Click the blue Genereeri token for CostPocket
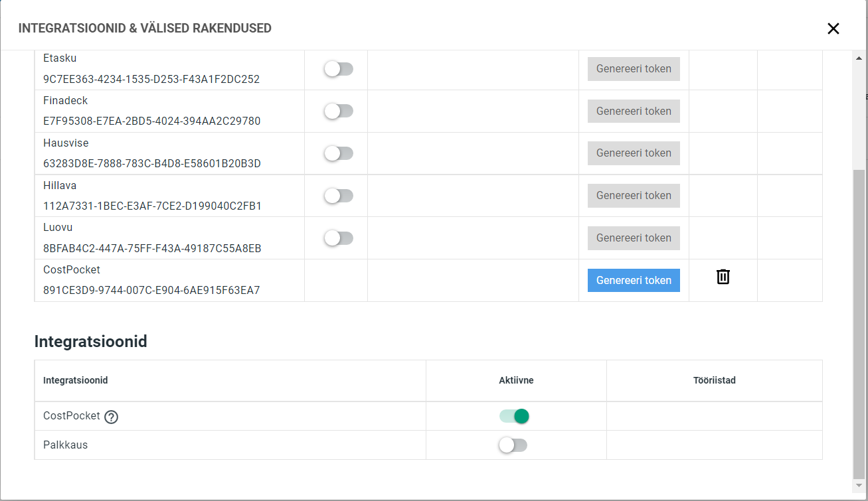 pyautogui.click(x=634, y=280)
